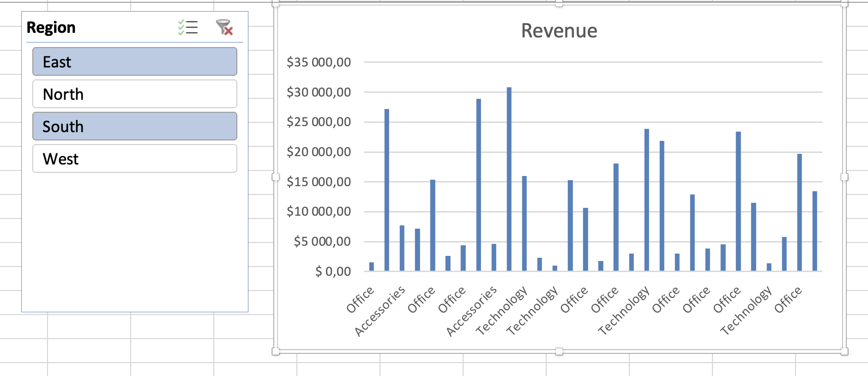
Task: Click the $35 000,00 vertical axis label
Action: point(319,62)
